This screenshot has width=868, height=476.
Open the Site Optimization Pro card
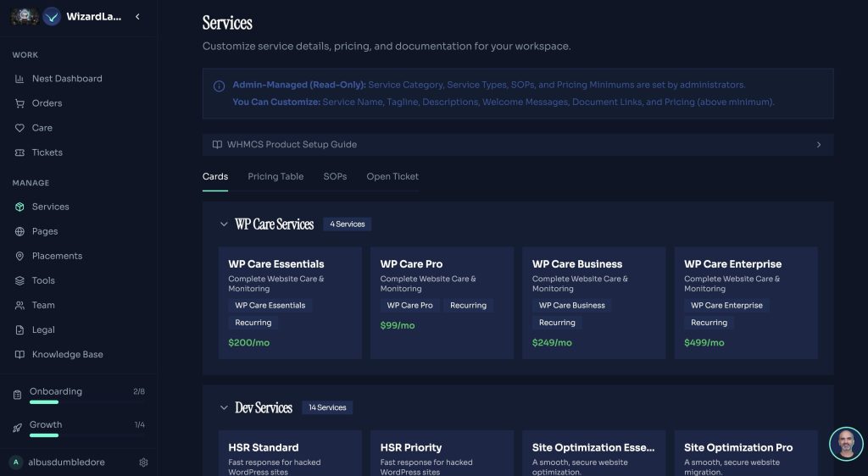point(746,453)
